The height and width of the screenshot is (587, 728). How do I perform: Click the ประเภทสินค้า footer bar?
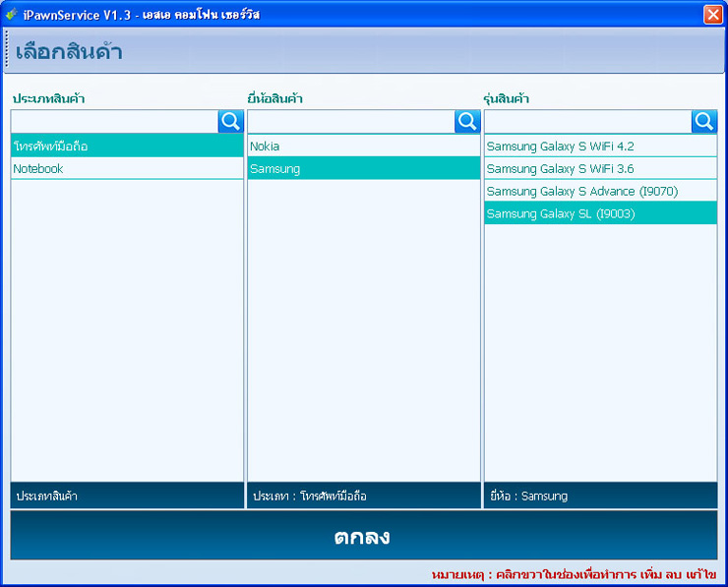point(127,496)
